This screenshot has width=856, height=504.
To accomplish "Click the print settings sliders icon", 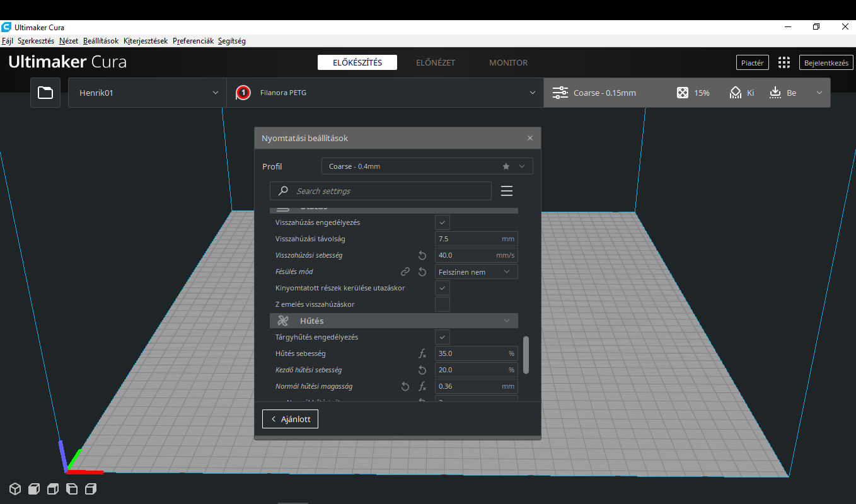I will pos(560,93).
